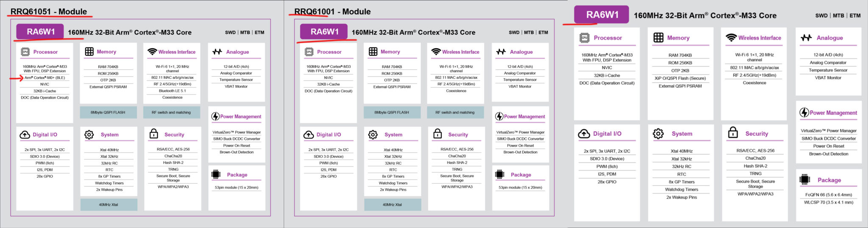The height and width of the screenshot is (228, 868).
Task: Pick the Security padlock icon in standalone RA6W1 diagram
Action: point(733,133)
